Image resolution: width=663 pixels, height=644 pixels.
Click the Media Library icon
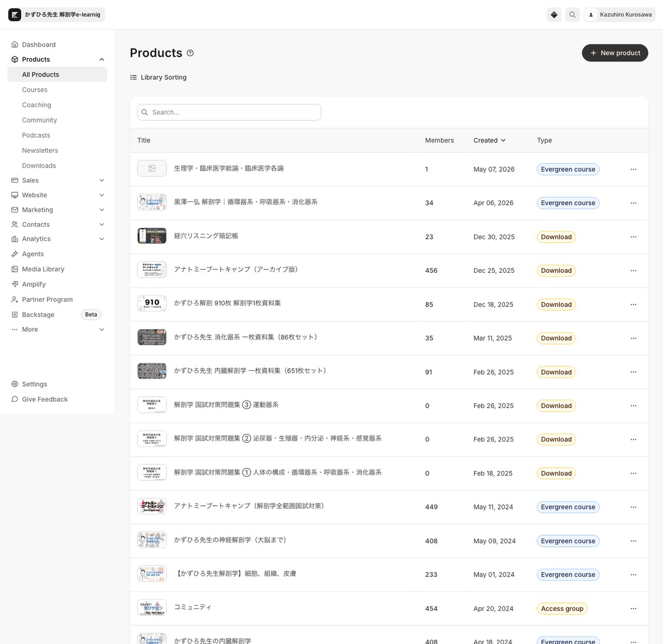[15, 269]
